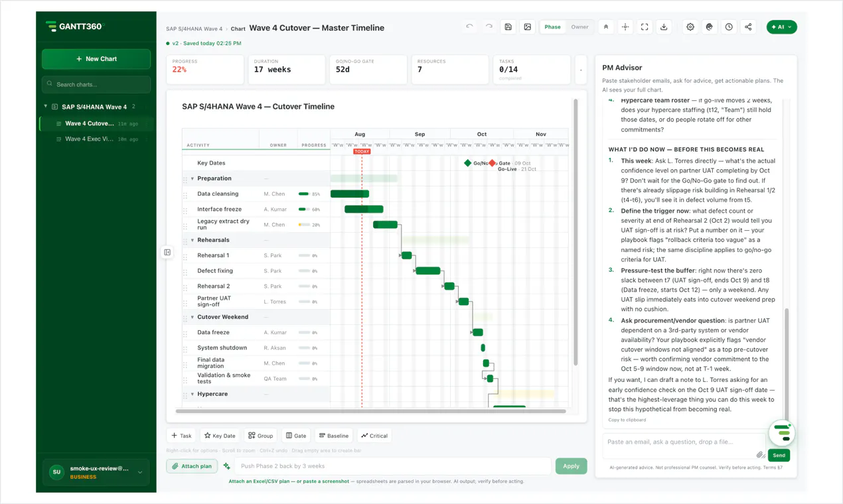
Task: Collapse the Hypercare group
Action: (192, 394)
